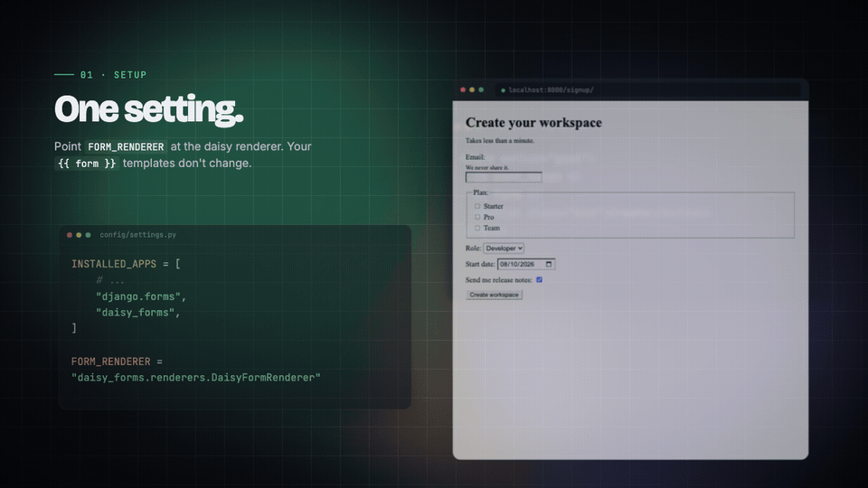Viewport: 868px width, 488px height.
Task: Select the "django.forms" code line
Action: pyautogui.click(x=141, y=296)
